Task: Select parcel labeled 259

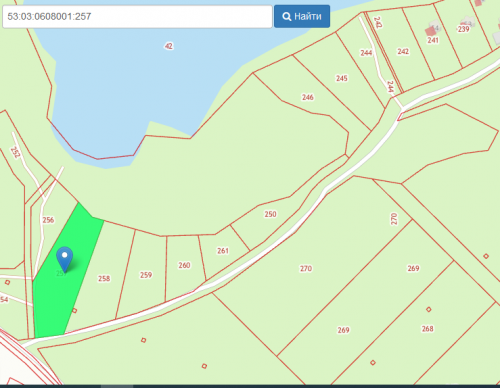Action: pyautogui.click(x=146, y=275)
